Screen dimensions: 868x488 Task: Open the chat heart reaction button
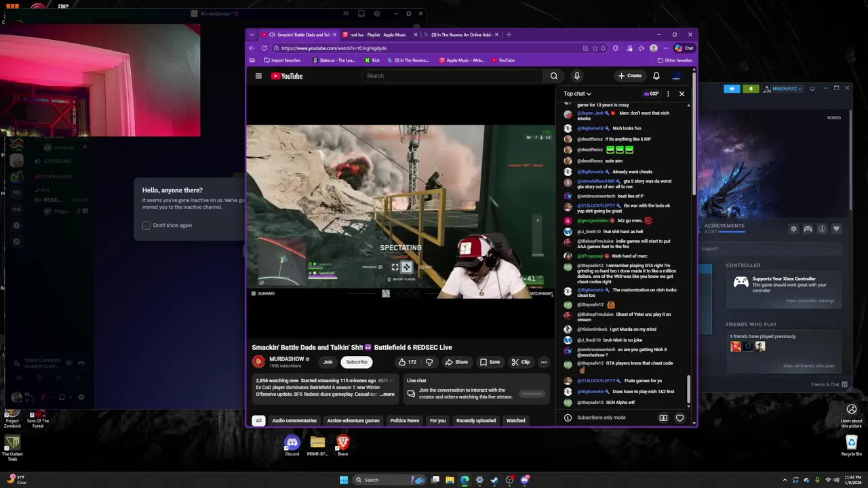(679, 418)
